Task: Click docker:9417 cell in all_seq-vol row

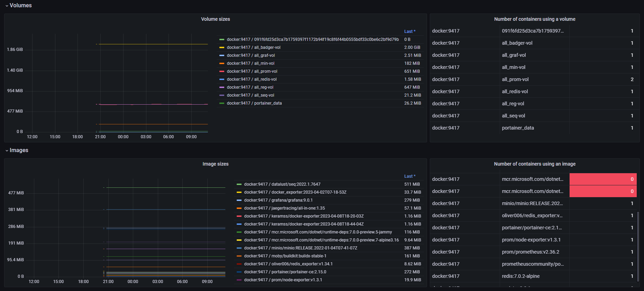Action: (x=465, y=116)
